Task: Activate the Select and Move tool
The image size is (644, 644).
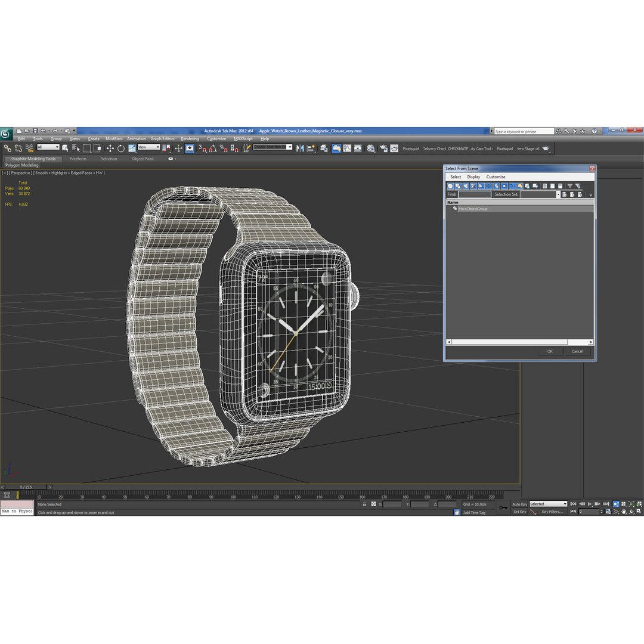Action: [x=110, y=148]
